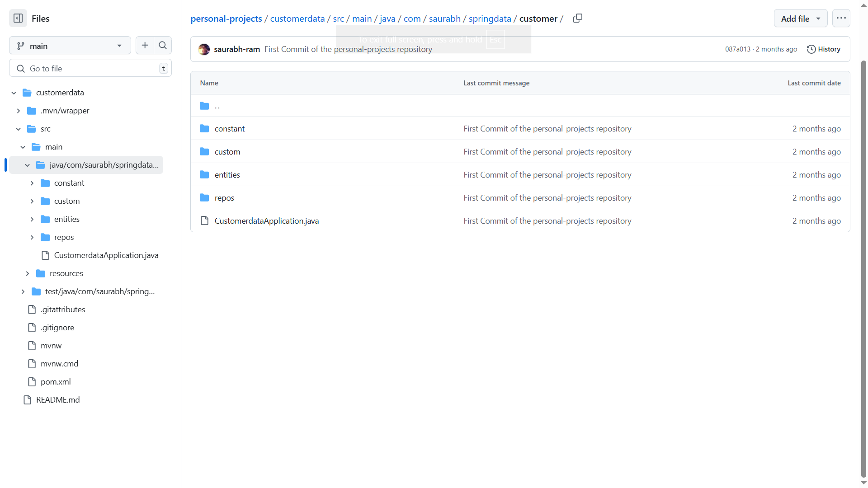Expand the entities tree node chevron
This screenshot has width=868, height=488.
[x=32, y=219]
